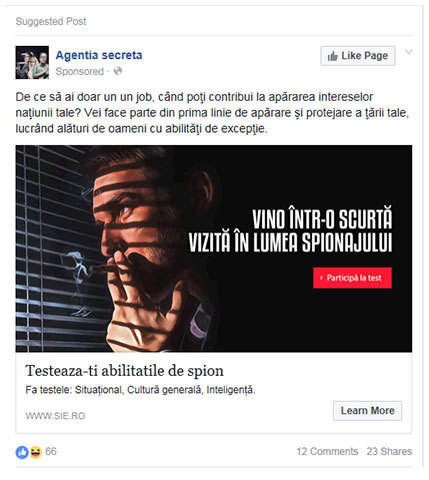The height and width of the screenshot is (480, 429).
Task: Click the Sponsored label
Action: [x=79, y=71]
